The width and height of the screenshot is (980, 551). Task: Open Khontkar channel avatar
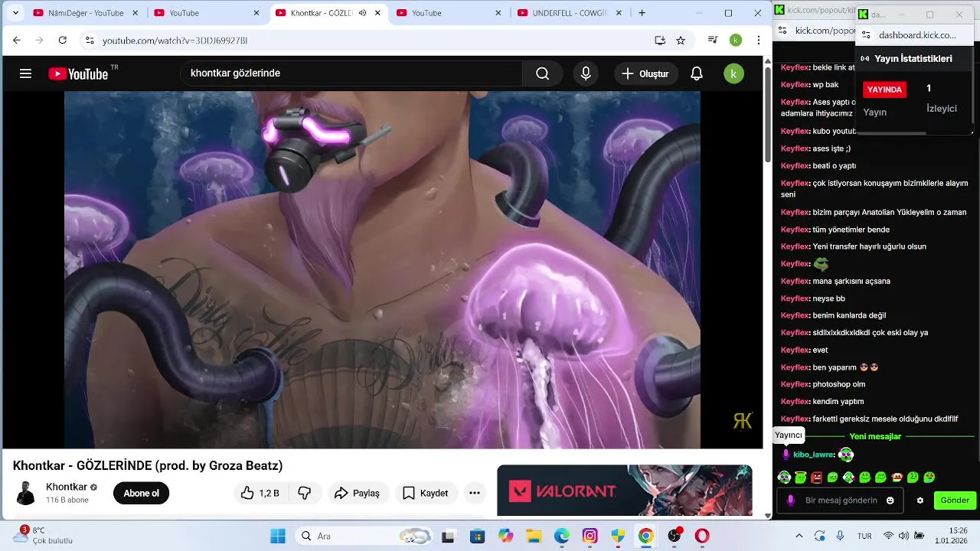(26, 493)
